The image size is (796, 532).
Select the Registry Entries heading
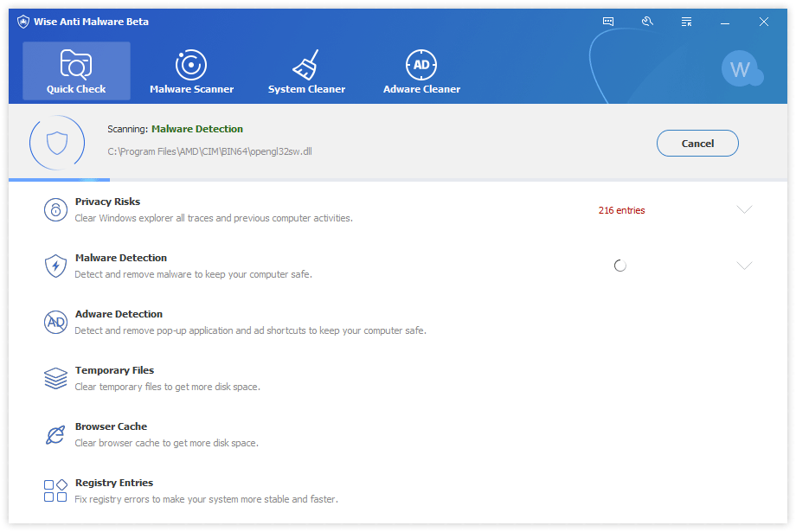tap(114, 483)
